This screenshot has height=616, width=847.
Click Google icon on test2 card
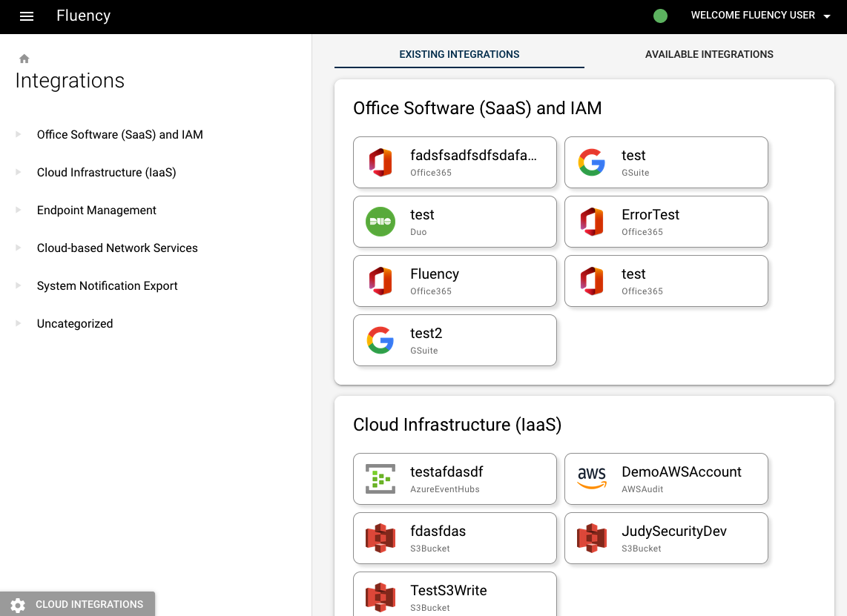380,340
